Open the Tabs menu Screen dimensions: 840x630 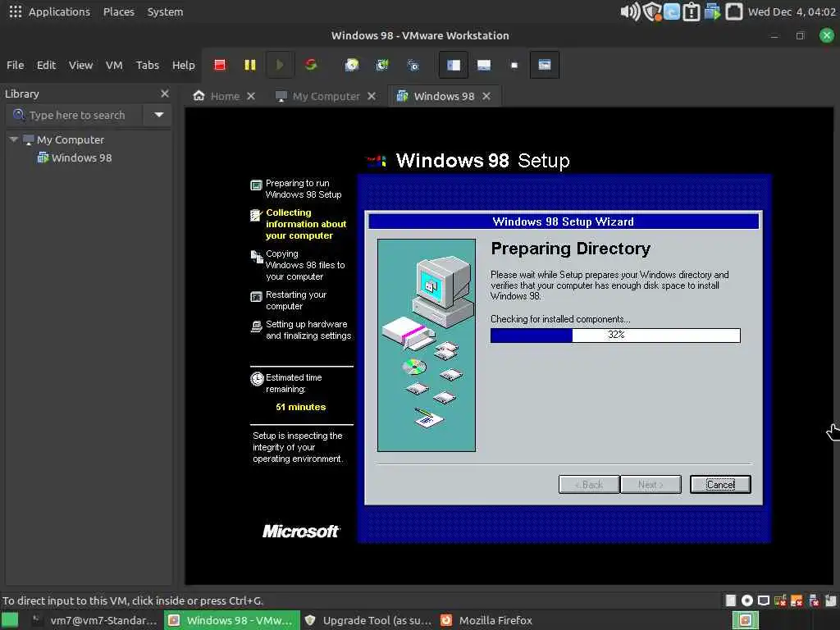pos(148,65)
